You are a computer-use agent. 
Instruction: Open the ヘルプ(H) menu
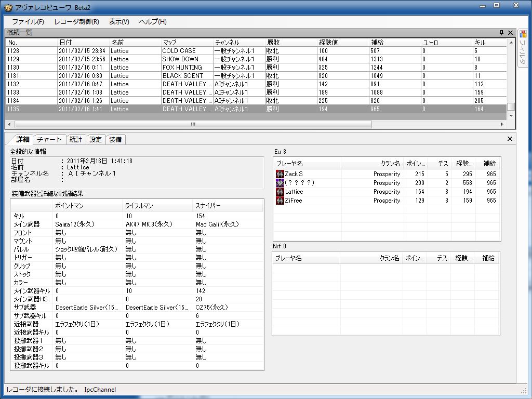[153, 22]
